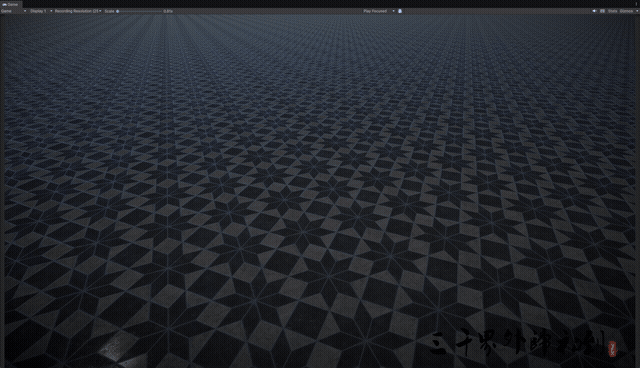The height and width of the screenshot is (368, 640).
Task: Toggle the Mute Audio speaker icon
Action: pyautogui.click(x=594, y=11)
